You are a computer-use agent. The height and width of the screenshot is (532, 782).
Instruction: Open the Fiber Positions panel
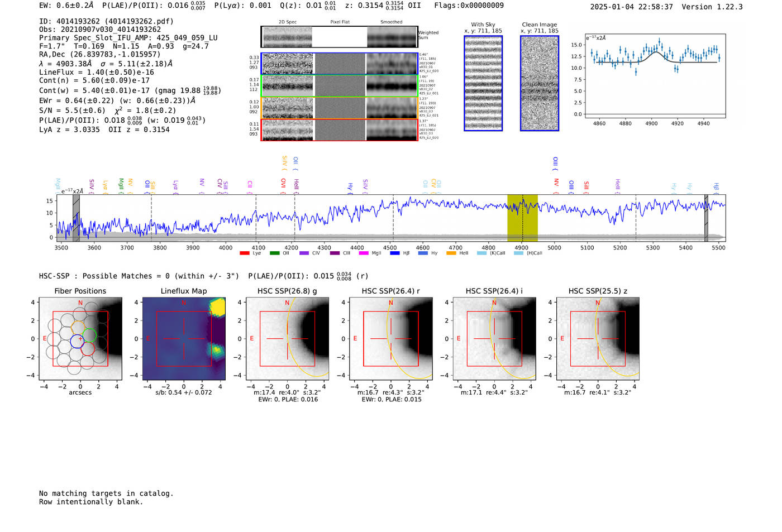80,339
